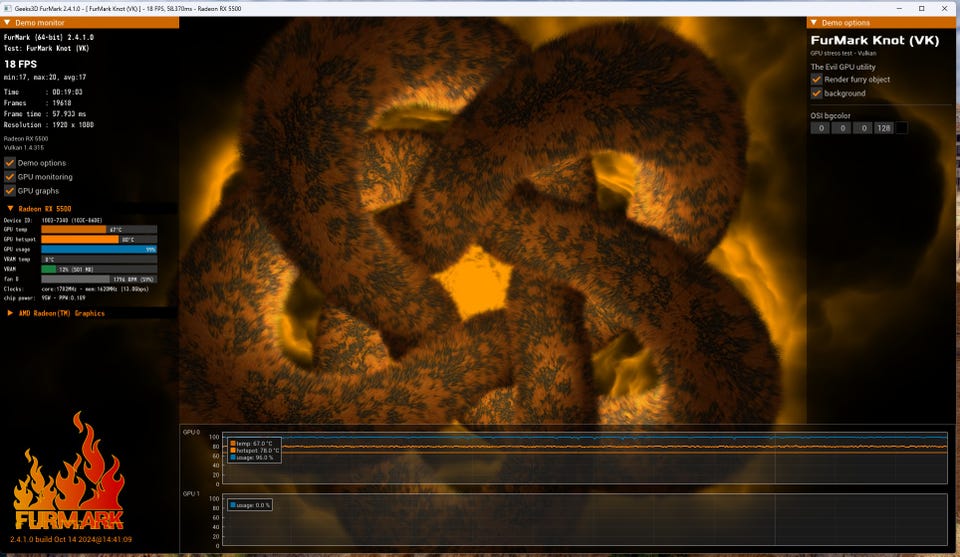This screenshot has width=960, height=557.
Task: Click the usage legend marker in GPU 1 graph
Action: tap(233, 505)
